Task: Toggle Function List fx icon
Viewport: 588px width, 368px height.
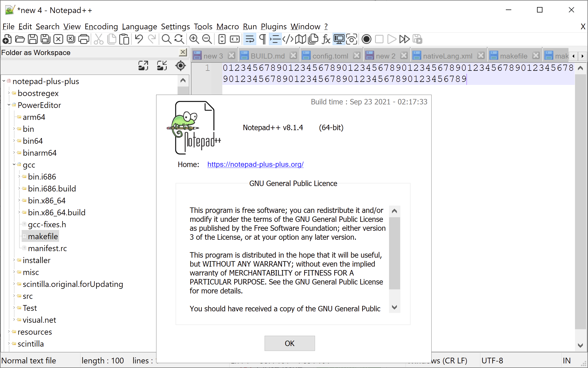Action: 326,39
